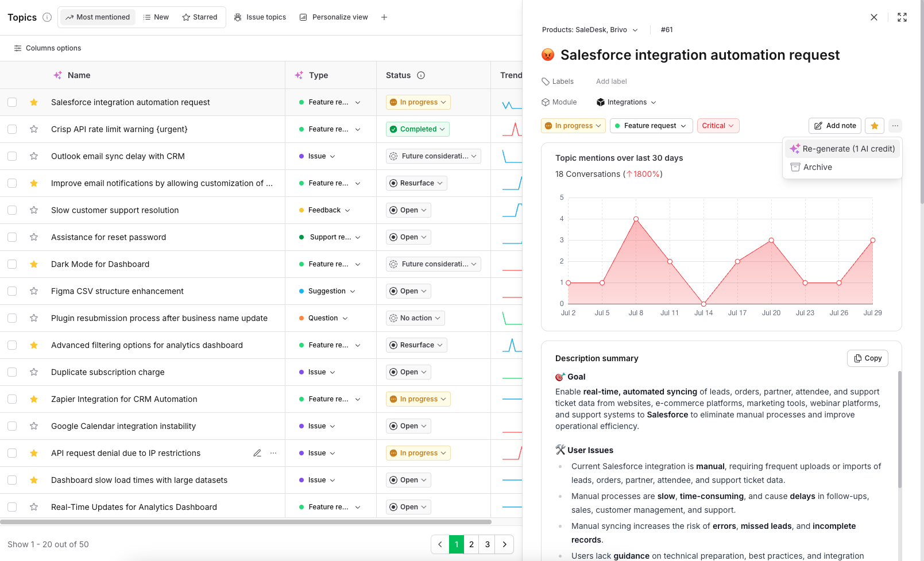This screenshot has height=561, width=924.
Task: Copy the description summary
Action: click(x=868, y=358)
